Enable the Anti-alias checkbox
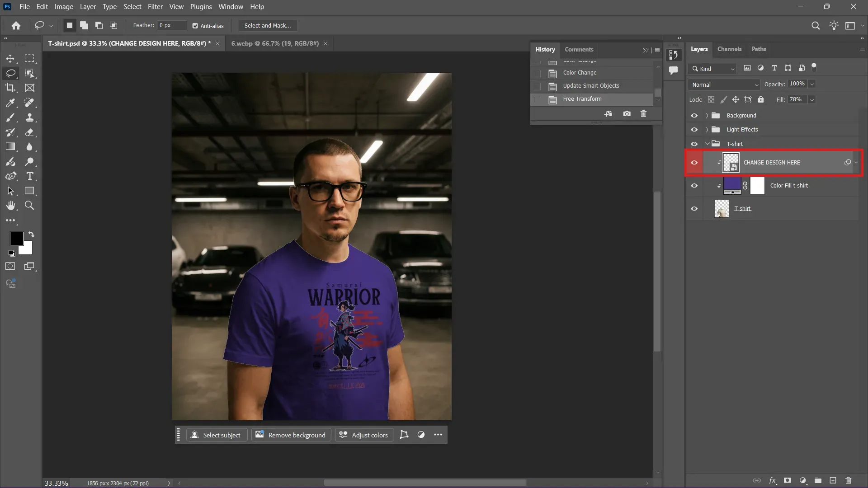The image size is (868, 488). (x=196, y=26)
